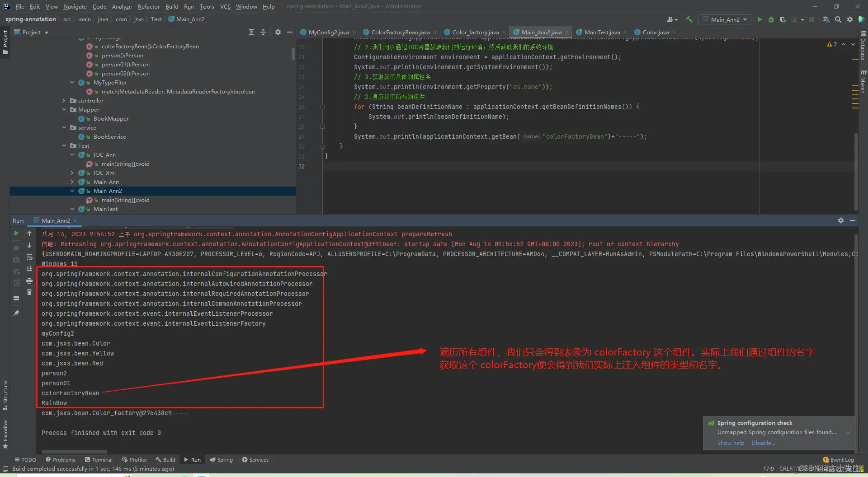Toggle the Structure side tool window

pyautogui.click(x=5, y=395)
